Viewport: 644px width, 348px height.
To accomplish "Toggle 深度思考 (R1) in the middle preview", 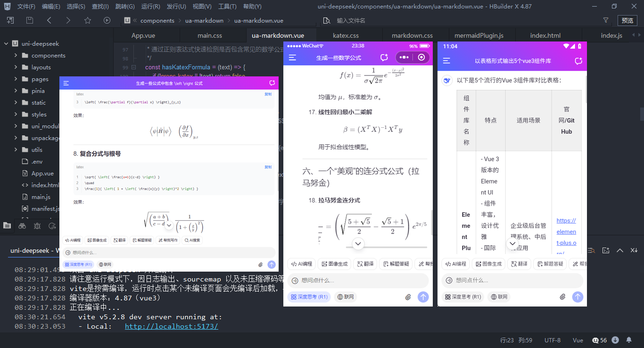I will pyautogui.click(x=309, y=297).
